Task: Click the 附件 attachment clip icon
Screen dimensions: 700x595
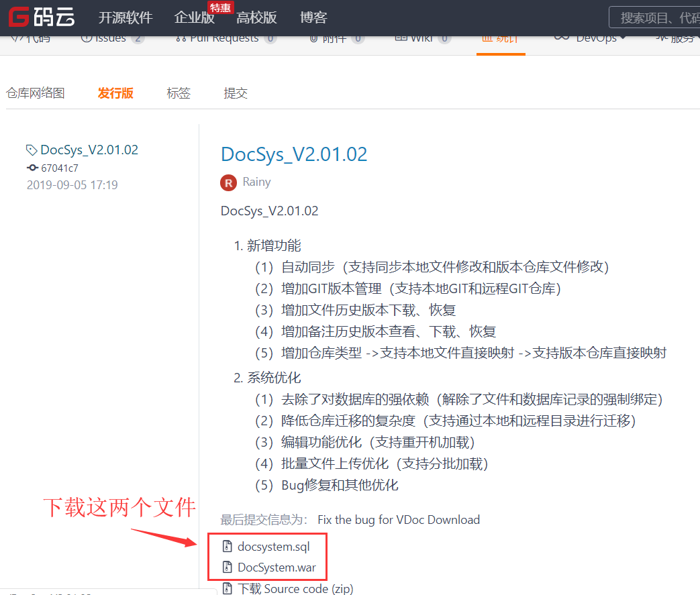Action: click(313, 38)
